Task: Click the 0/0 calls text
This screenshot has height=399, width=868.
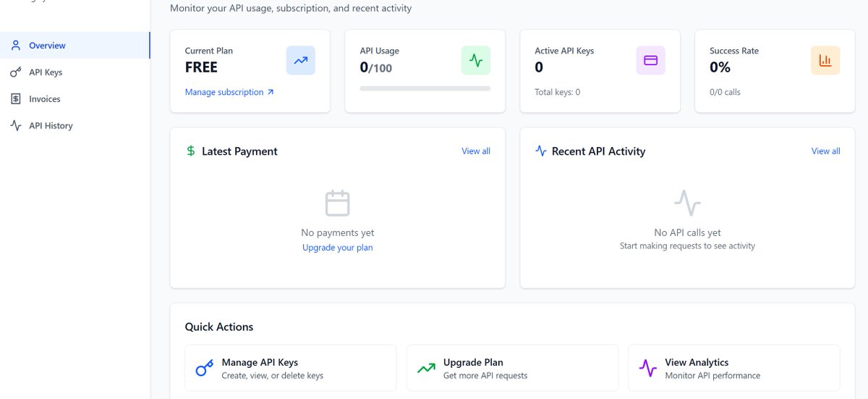Action: (x=725, y=92)
